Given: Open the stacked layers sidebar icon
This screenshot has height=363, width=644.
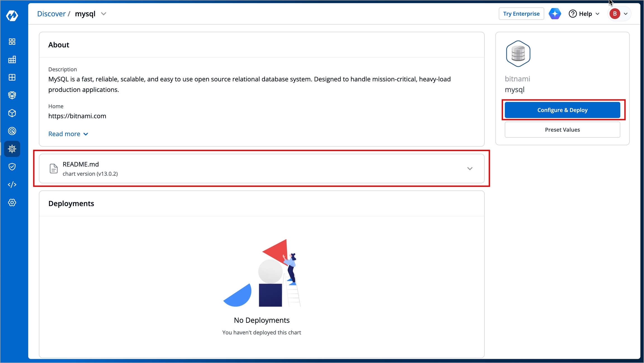Looking at the screenshot, I should [x=12, y=95].
